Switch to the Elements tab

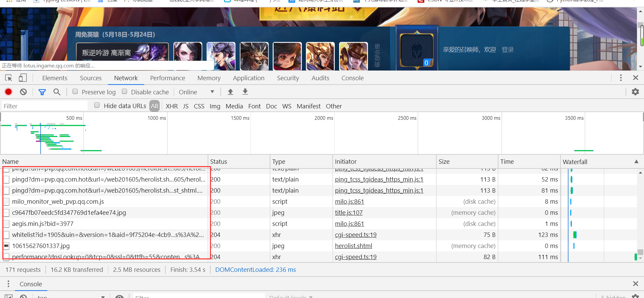[x=55, y=78]
